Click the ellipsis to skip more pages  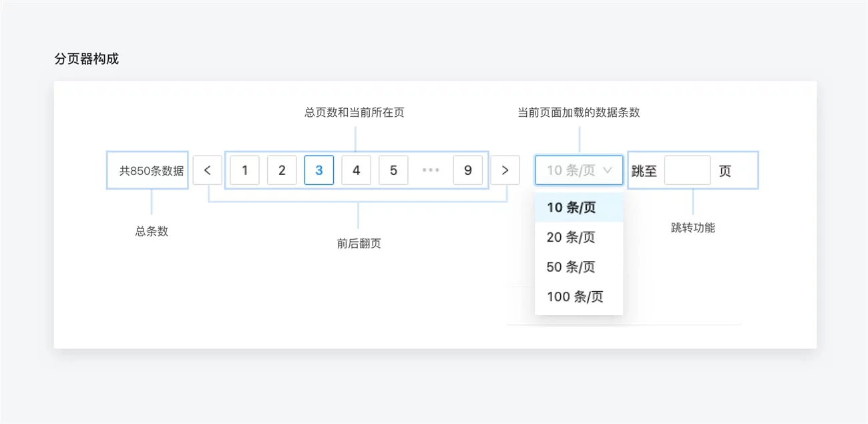click(431, 170)
